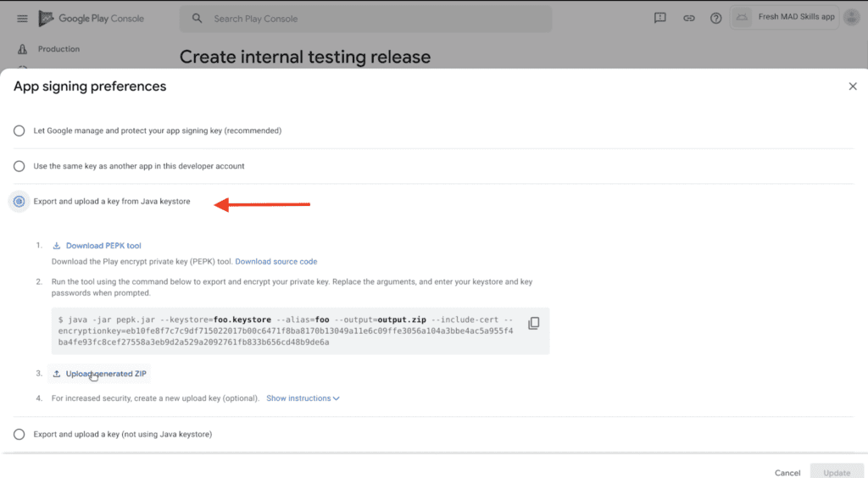Click the Google Play Console logo
Image resolution: width=868 pixels, height=478 pixels.
(92, 19)
